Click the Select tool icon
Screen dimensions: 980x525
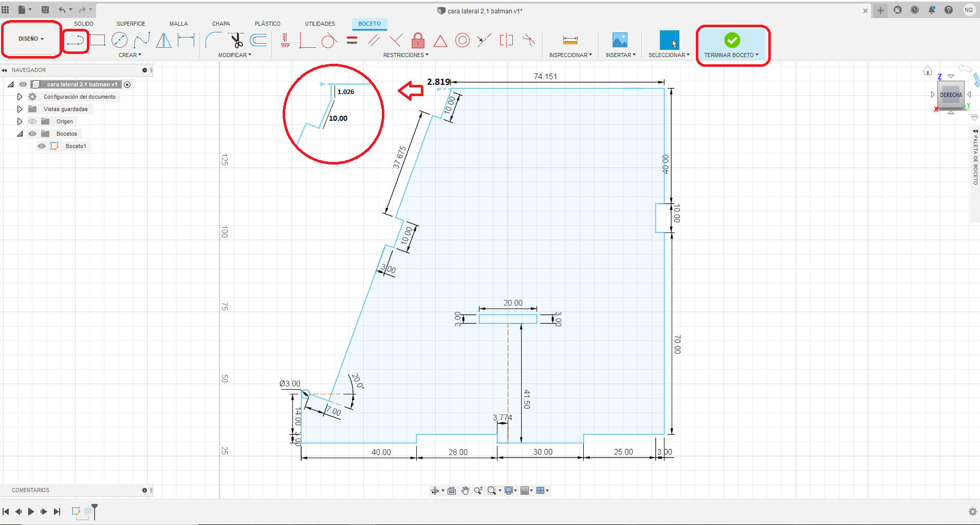point(669,40)
